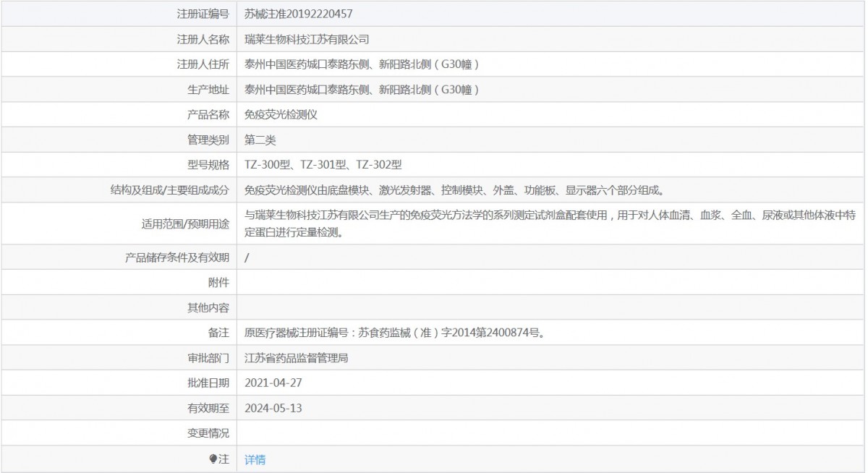This screenshot has width=868, height=473.
Task: Click the 注册人住所 address value
Action: (363, 64)
